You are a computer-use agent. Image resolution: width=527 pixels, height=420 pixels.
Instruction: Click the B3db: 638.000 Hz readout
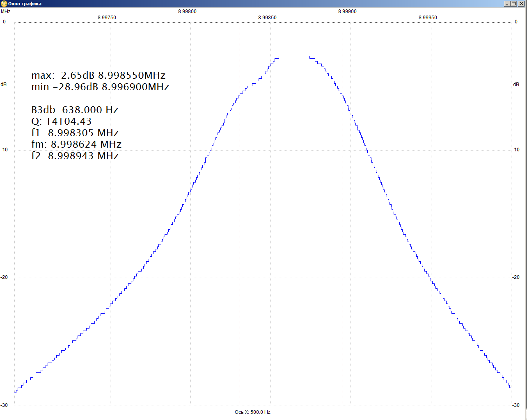(75, 110)
